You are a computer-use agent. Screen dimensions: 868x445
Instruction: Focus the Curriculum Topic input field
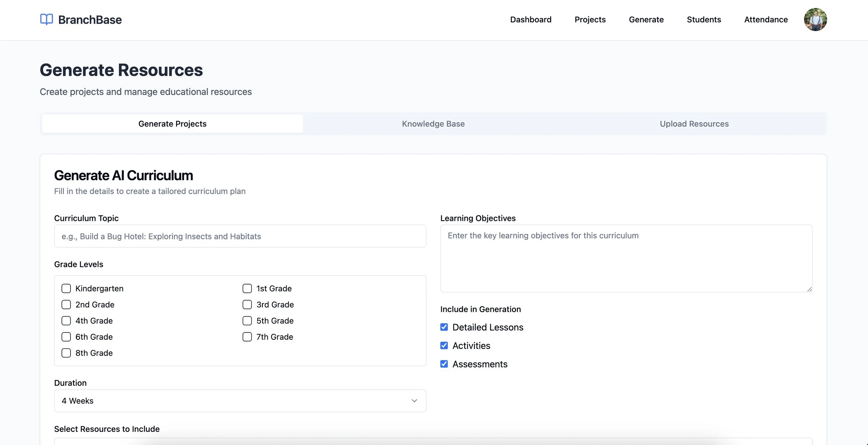pos(240,236)
